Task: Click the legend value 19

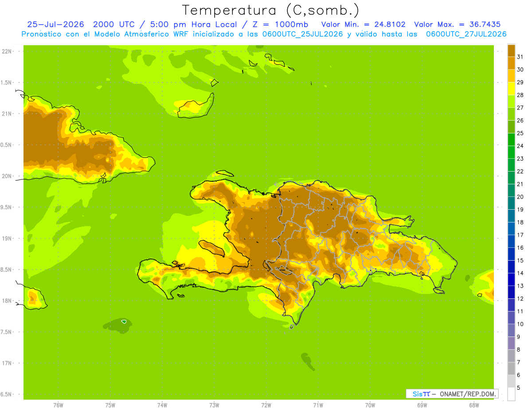Action: (520, 209)
